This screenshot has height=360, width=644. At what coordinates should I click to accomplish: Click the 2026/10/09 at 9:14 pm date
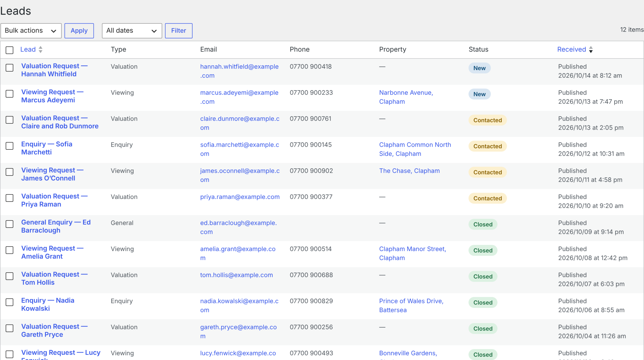coord(591,232)
